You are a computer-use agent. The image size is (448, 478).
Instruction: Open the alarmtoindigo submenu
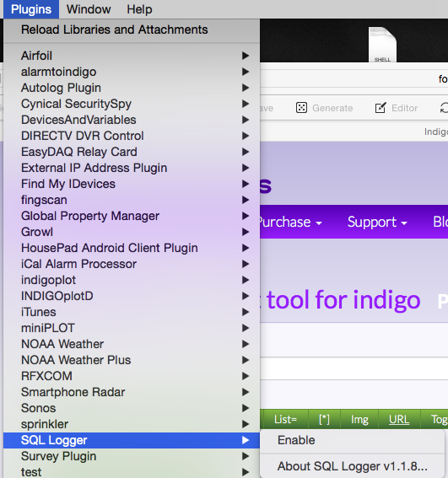132,72
